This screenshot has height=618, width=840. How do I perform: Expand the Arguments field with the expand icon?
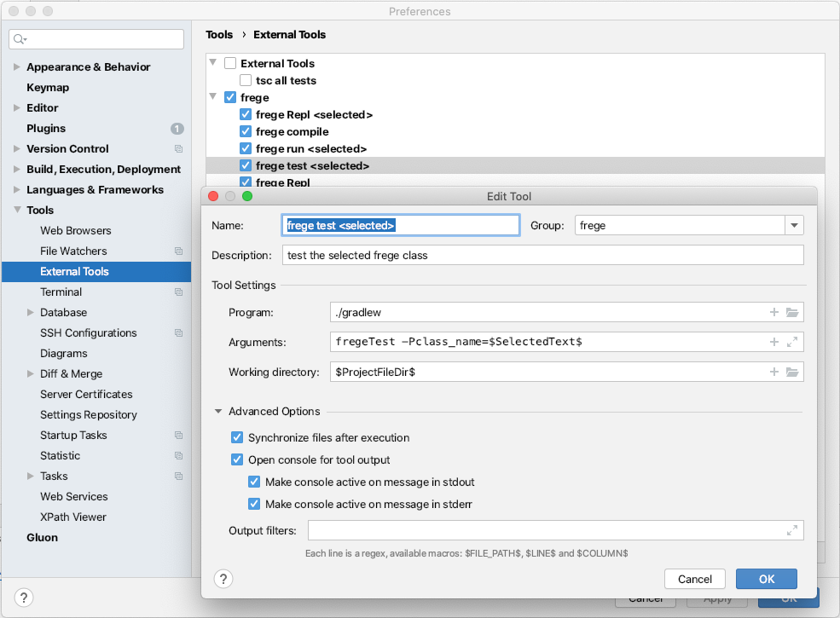click(791, 342)
